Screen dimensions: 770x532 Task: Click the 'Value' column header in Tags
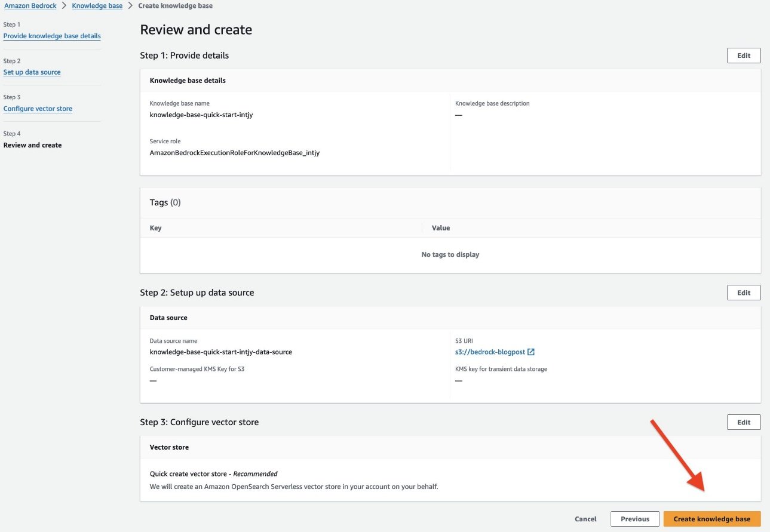pos(441,228)
